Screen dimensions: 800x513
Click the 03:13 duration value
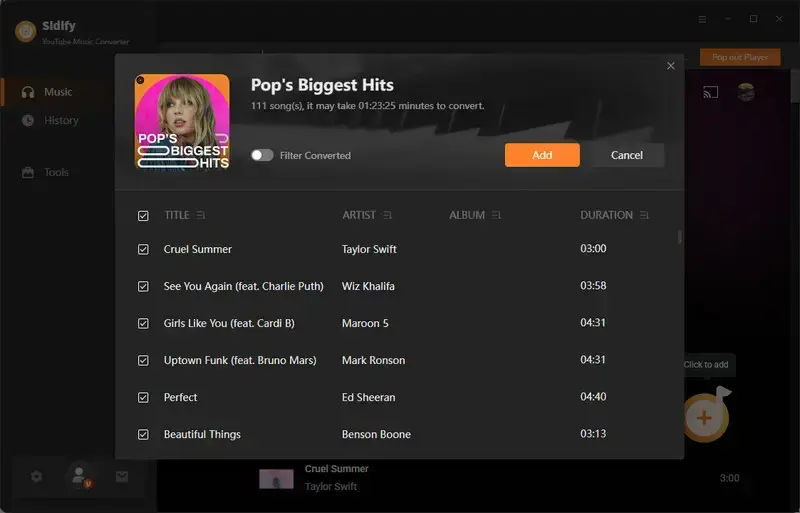pos(593,434)
